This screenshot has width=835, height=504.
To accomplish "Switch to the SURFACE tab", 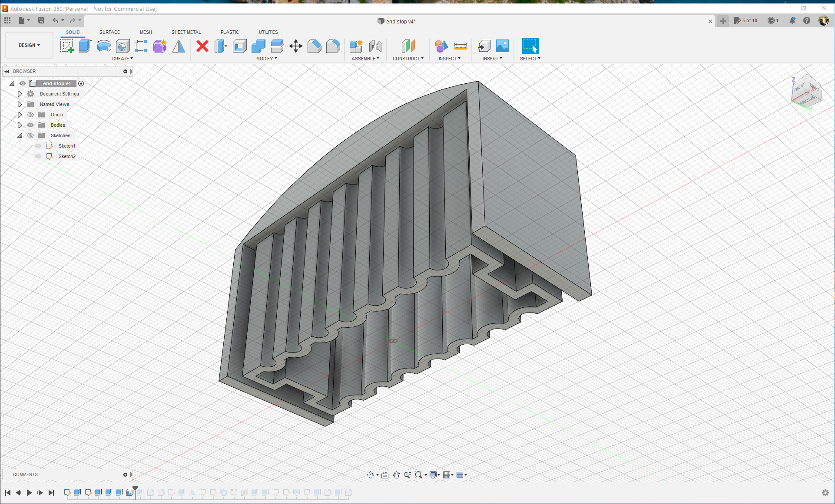I will [109, 32].
